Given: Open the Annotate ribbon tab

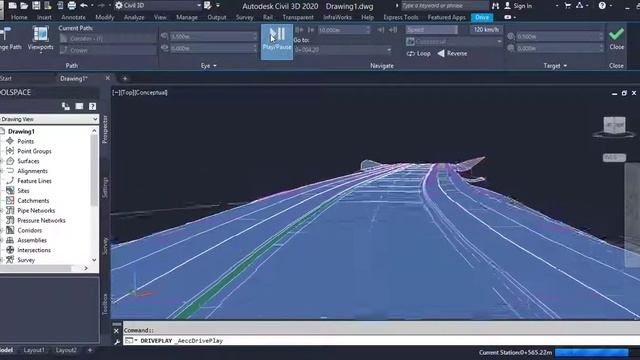Looking at the screenshot, I should tap(73, 17).
